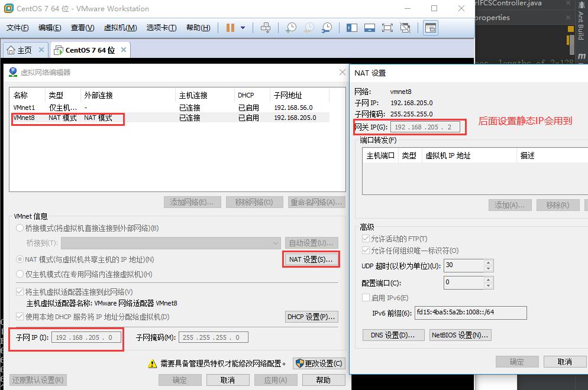Open the 编辑(E) menu

click(x=50, y=28)
